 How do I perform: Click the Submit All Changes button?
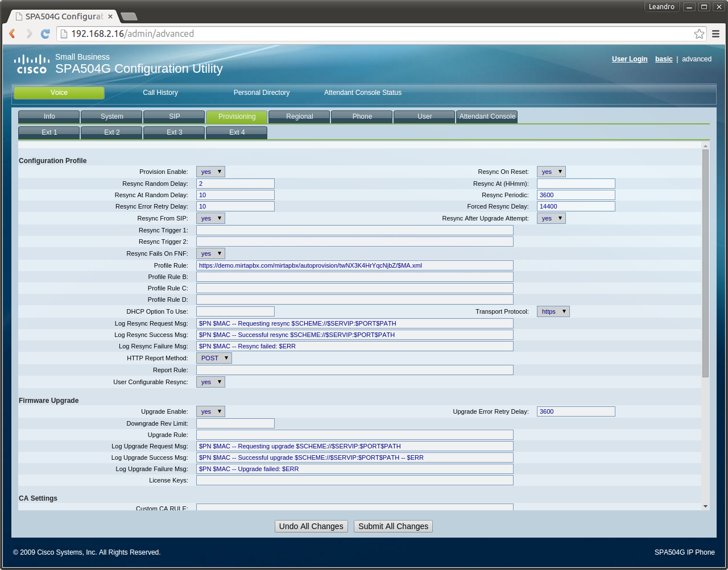coord(393,526)
